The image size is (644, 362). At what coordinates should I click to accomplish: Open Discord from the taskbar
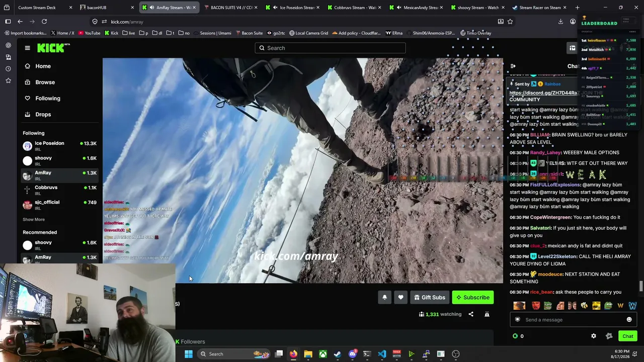(x=352, y=354)
